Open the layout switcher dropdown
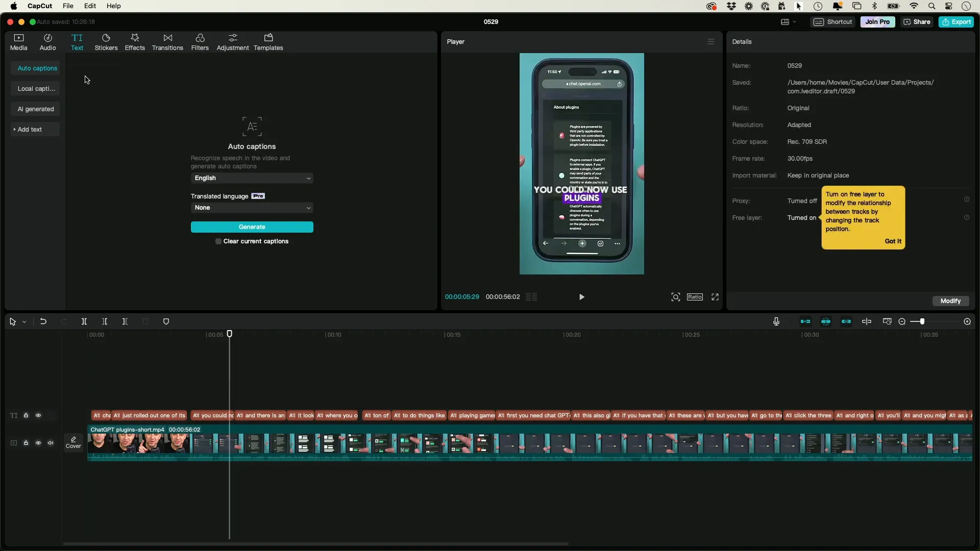The image size is (980, 551). point(789,22)
